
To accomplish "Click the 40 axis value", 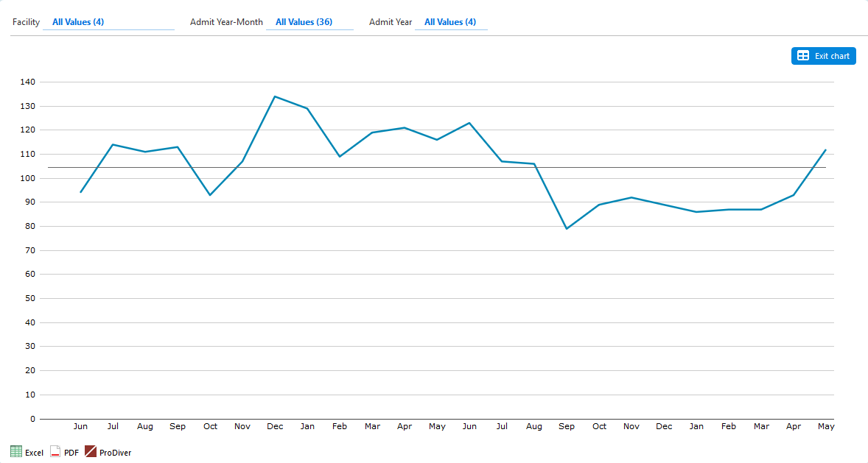I will click(30, 322).
